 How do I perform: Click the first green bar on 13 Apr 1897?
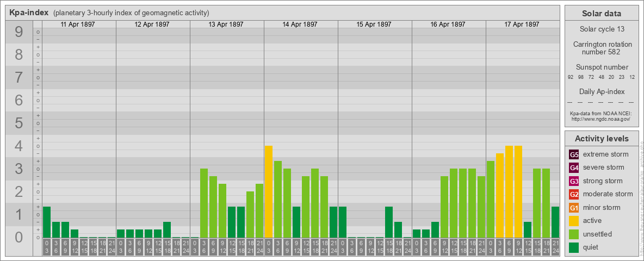click(204, 203)
